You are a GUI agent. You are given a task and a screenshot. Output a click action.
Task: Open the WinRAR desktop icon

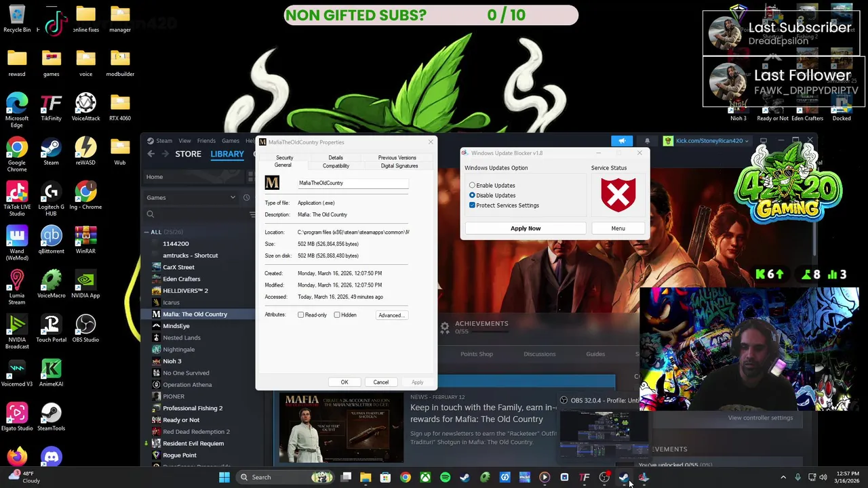click(x=85, y=240)
